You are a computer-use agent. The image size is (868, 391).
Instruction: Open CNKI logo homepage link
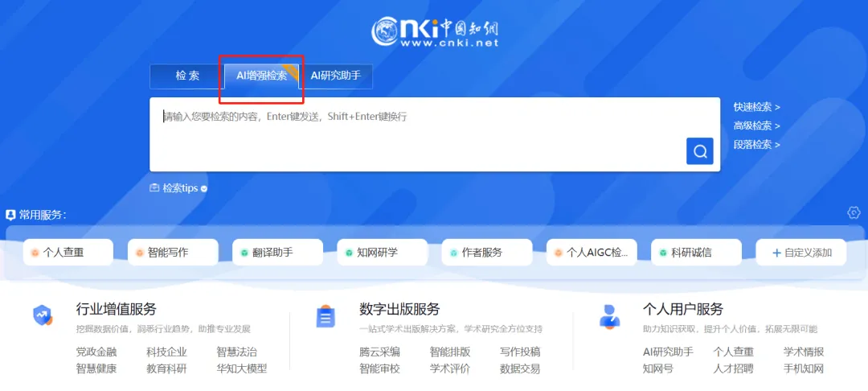[435, 32]
